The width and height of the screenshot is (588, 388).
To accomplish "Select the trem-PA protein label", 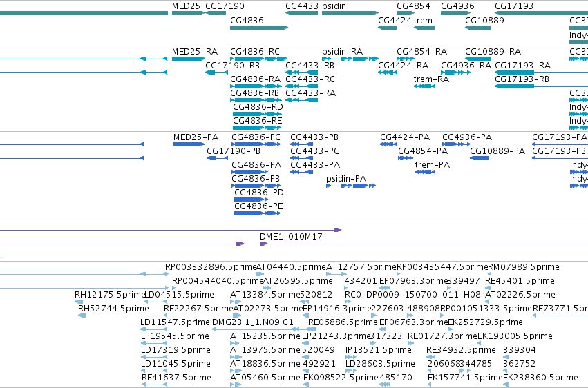I will (433, 165).
